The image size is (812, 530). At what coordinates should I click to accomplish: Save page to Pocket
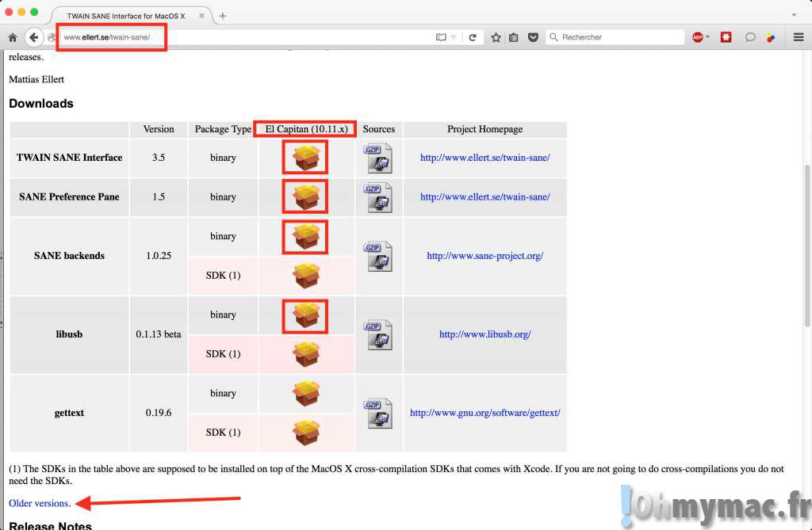coord(533,37)
